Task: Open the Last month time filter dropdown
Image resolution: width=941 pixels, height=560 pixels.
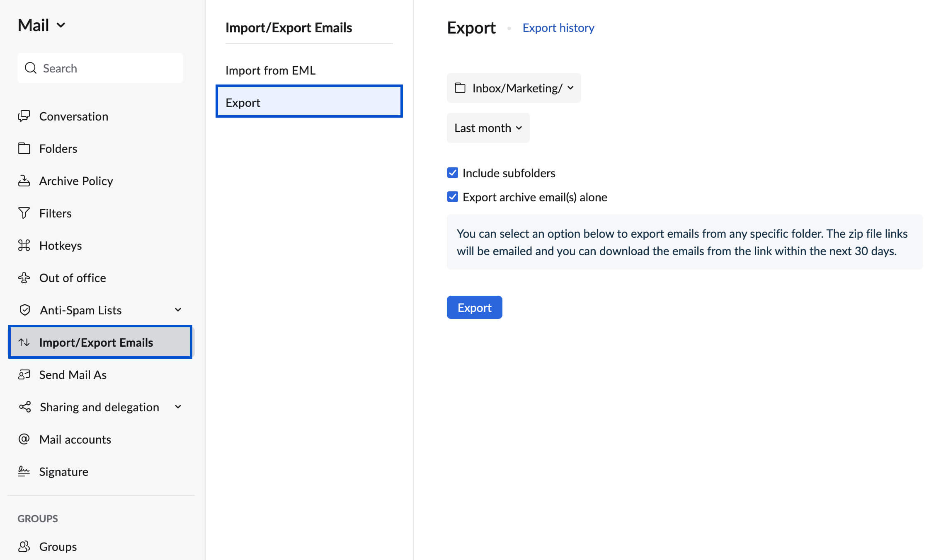Action: tap(487, 128)
